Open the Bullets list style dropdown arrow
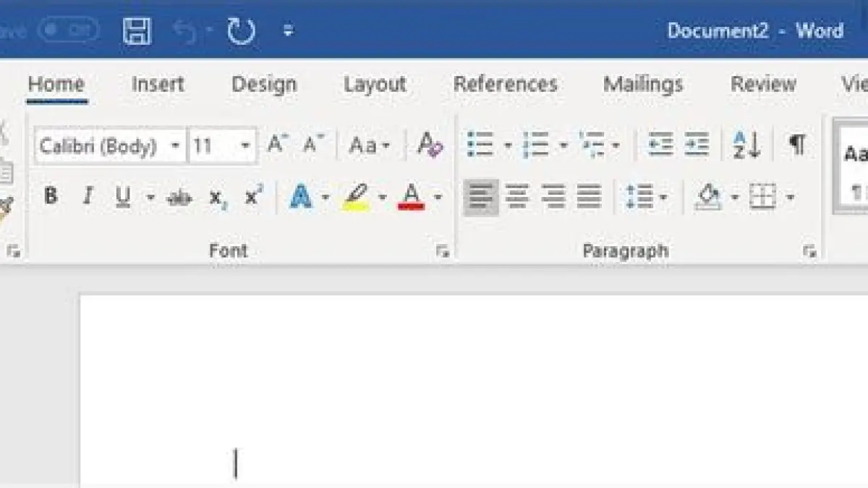The image size is (868, 488). click(507, 146)
